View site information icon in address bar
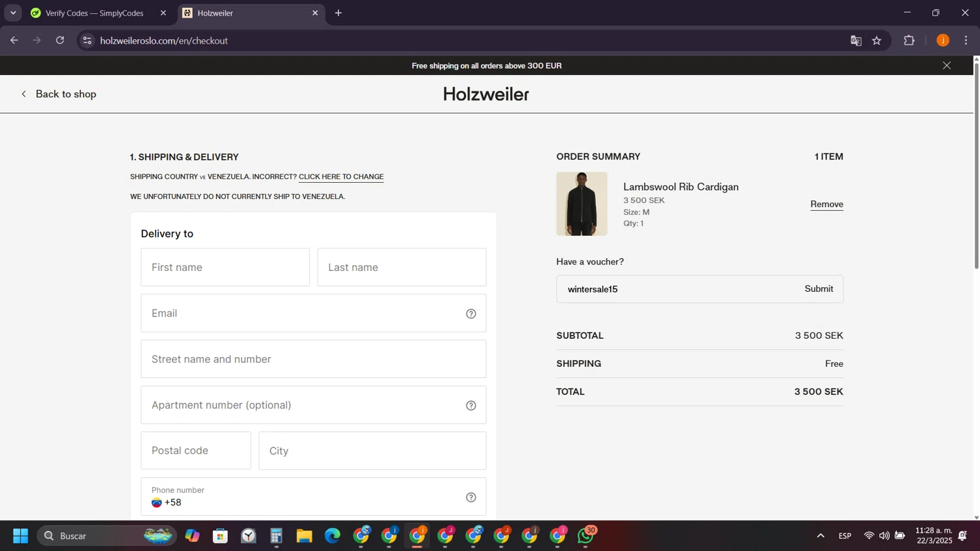The width and height of the screenshot is (980, 551). click(x=87, y=40)
